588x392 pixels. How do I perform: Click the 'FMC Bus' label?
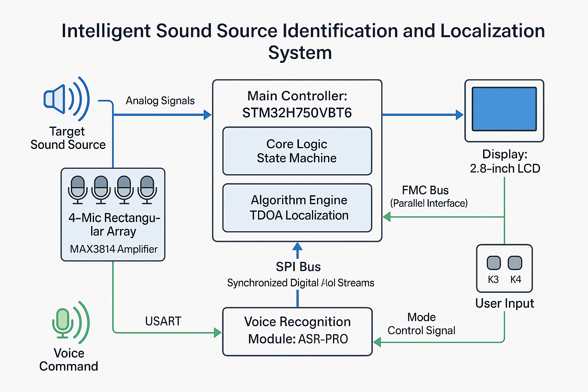pos(425,190)
